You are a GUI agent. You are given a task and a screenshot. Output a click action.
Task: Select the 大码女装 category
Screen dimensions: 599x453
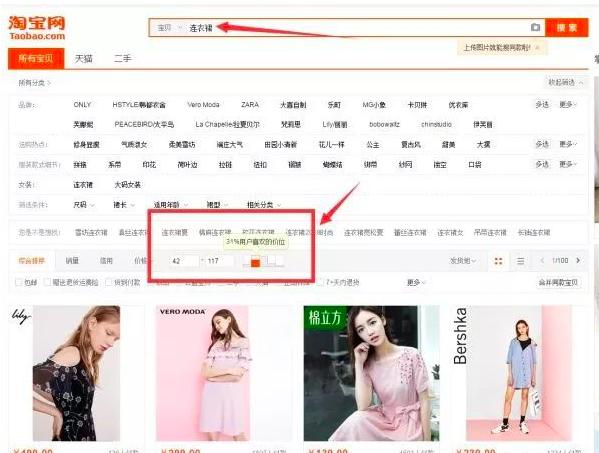(128, 185)
